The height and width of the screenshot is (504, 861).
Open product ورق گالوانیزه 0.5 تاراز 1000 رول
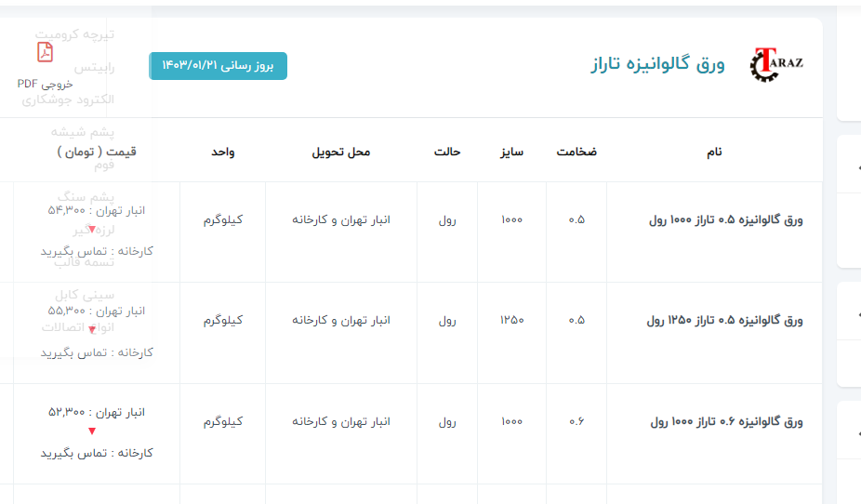(724, 220)
